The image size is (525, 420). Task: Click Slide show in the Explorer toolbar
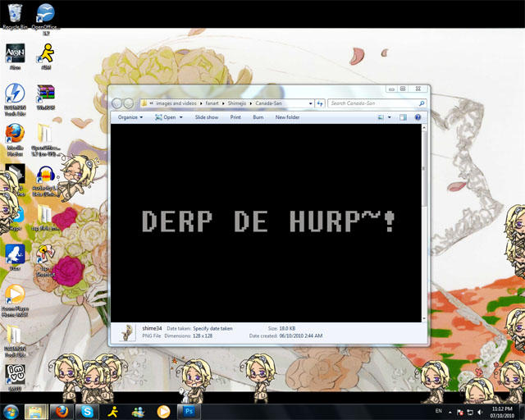tap(207, 117)
